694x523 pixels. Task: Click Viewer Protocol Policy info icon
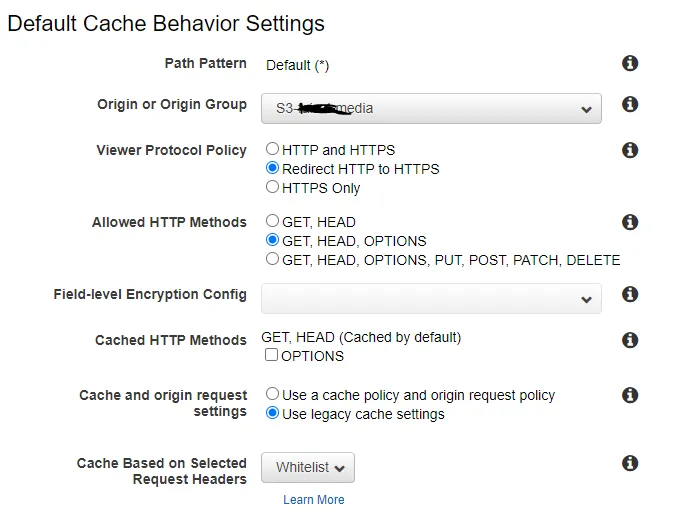coord(630,150)
